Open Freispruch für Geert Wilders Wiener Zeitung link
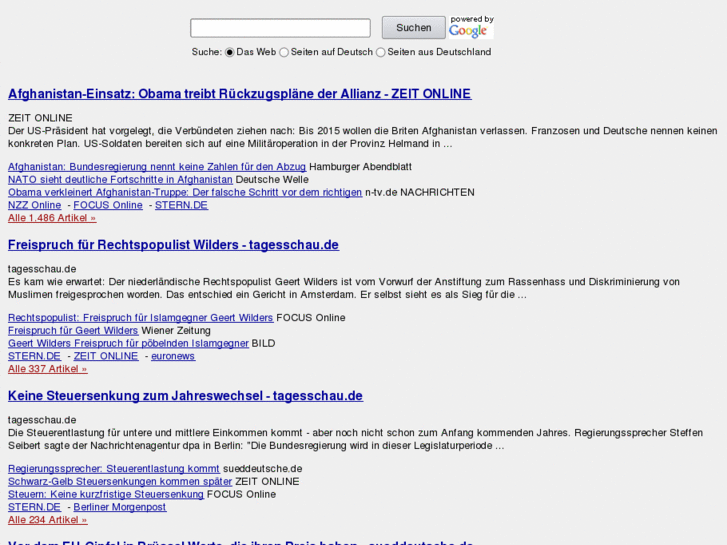 (73, 330)
